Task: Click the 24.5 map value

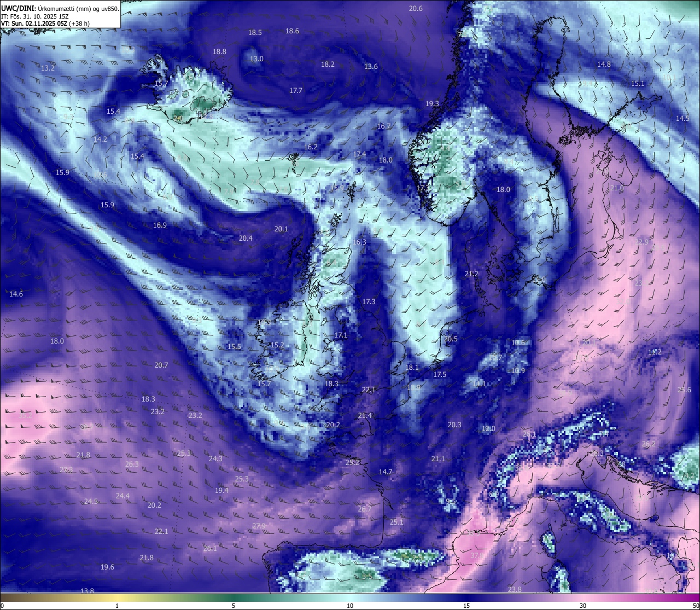Action: [x=91, y=501]
